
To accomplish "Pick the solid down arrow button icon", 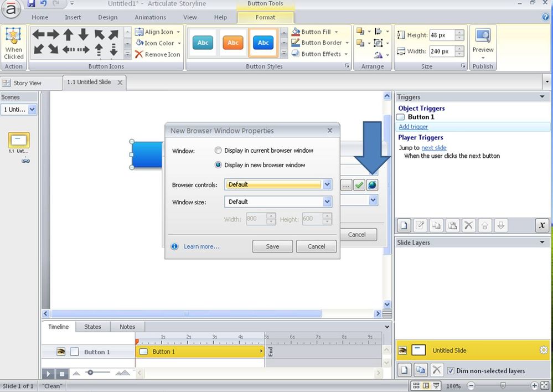I will pyautogui.click(x=83, y=34).
